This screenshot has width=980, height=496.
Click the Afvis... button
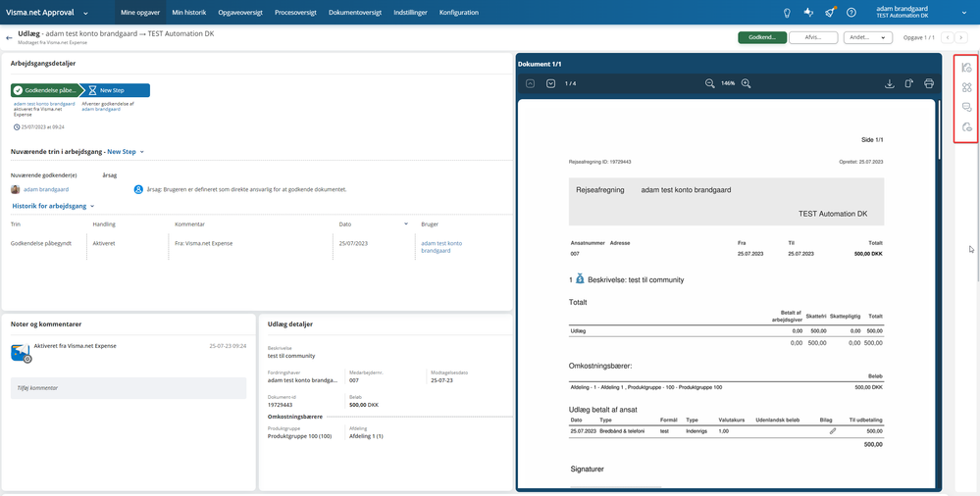(813, 37)
